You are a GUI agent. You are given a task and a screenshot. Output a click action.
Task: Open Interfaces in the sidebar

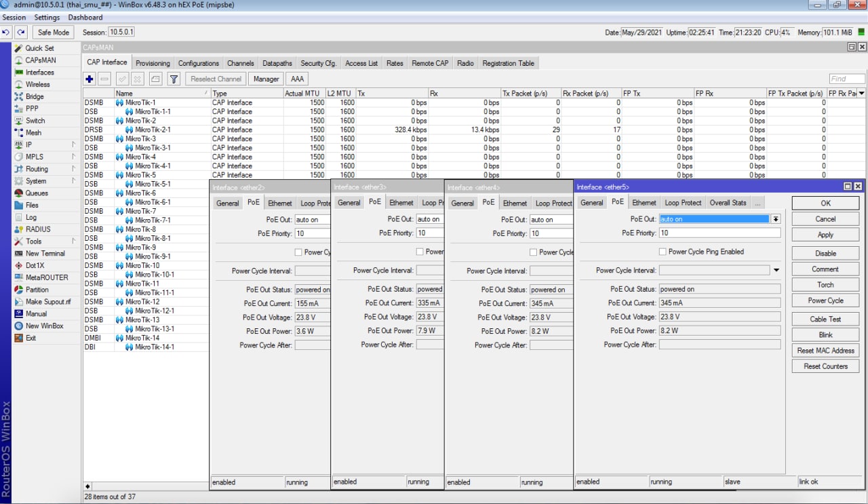coord(39,73)
